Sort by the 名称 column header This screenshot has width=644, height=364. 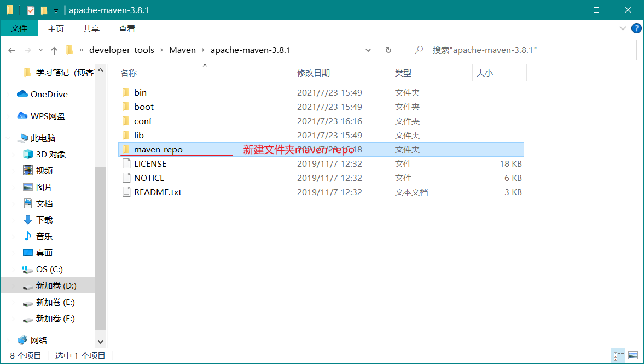pyautogui.click(x=128, y=73)
